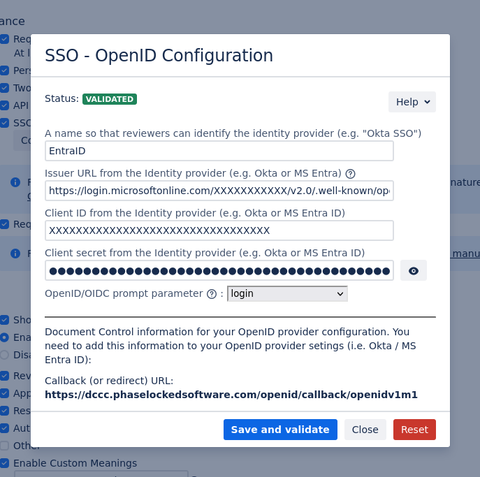This screenshot has height=477, width=480.
Task: Click the SSO - OpenID Configuration heading
Action: coord(159,55)
